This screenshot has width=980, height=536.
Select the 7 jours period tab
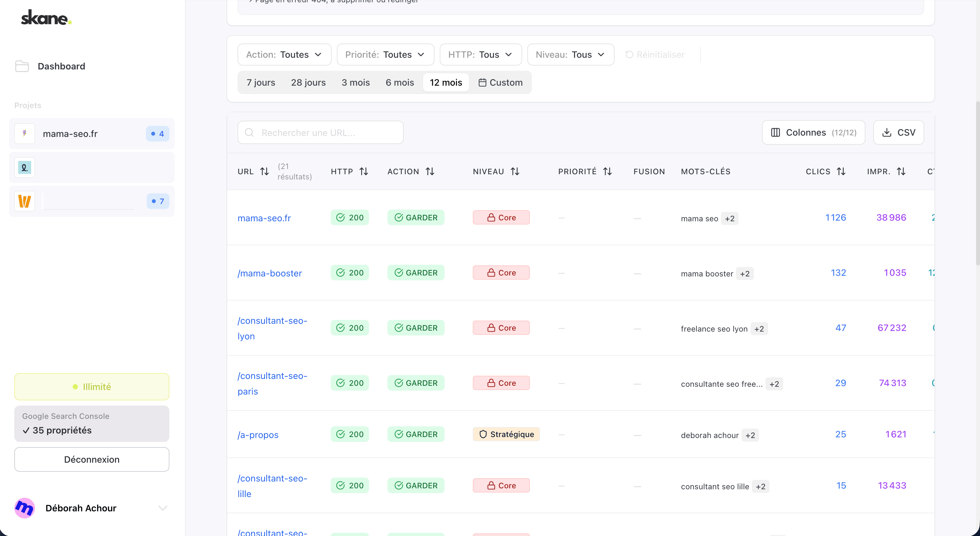pyautogui.click(x=261, y=82)
